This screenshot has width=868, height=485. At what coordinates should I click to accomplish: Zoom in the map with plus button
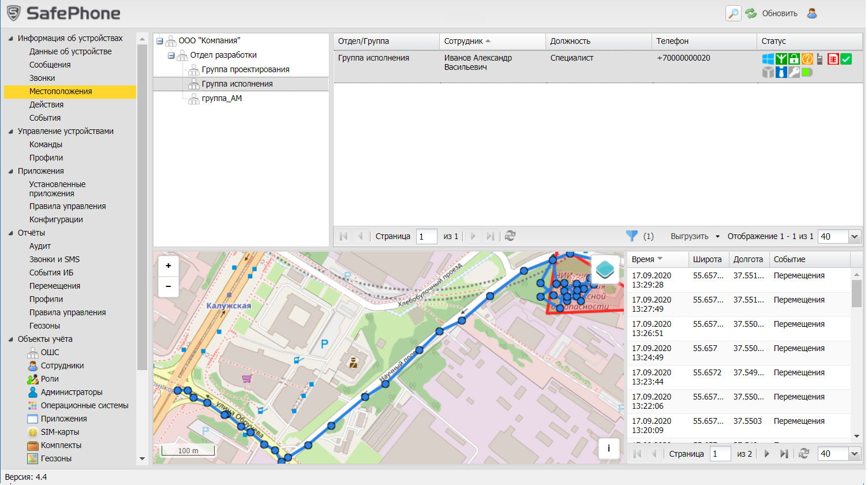tap(169, 266)
